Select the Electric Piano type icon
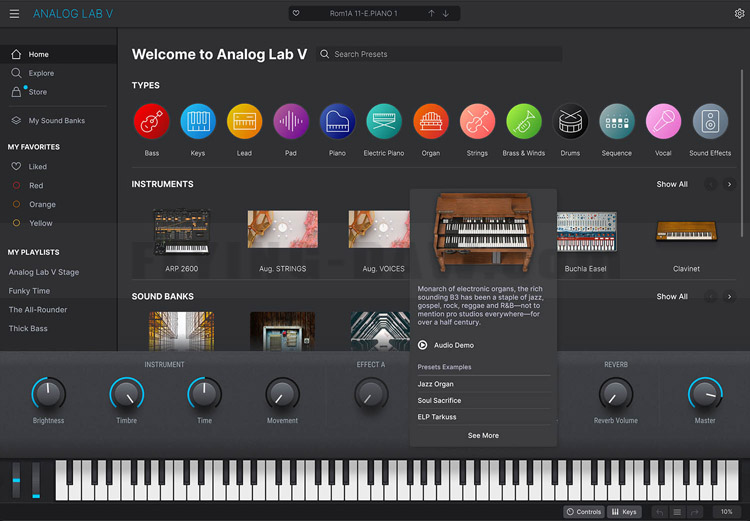Viewport: 750px width, 521px height. click(x=384, y=122)
